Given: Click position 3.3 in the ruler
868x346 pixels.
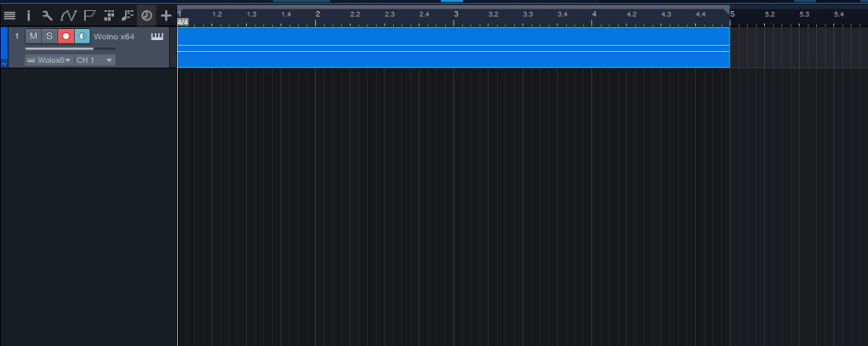Looking at the screenshot, I should pyautogui.click(x=528, y=14).
